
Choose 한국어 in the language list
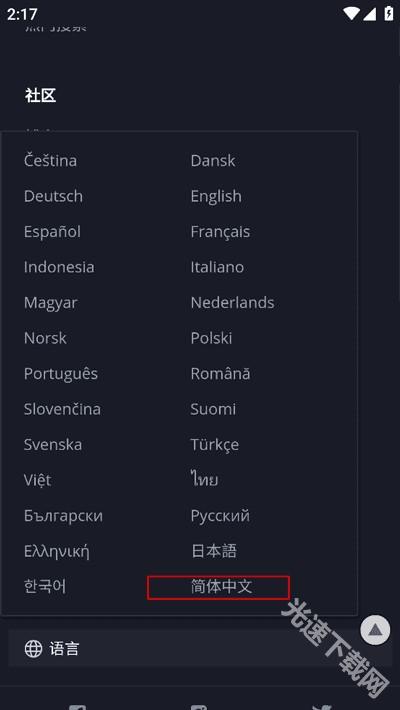(x=45, y=586)
